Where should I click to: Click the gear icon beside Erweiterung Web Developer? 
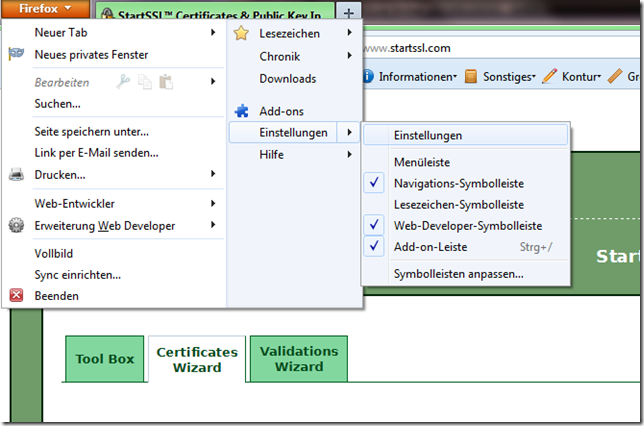(16, 225)
